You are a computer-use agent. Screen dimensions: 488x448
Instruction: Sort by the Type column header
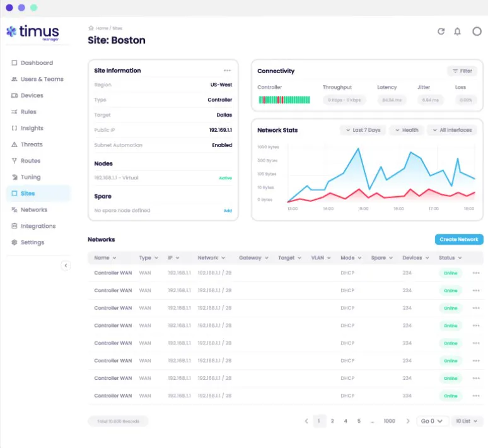coord(148,258)
